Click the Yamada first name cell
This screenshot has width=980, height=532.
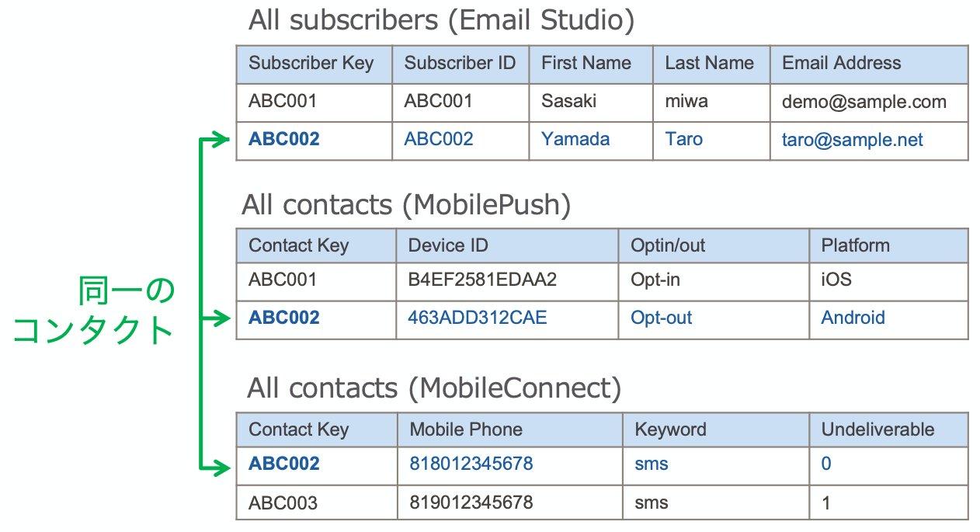point(575,140)
